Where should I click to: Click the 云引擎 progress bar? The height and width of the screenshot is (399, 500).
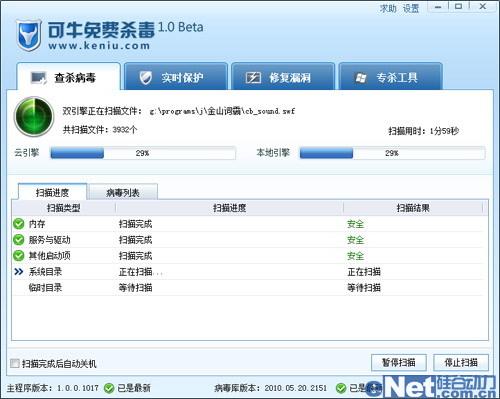coord(143,153)
